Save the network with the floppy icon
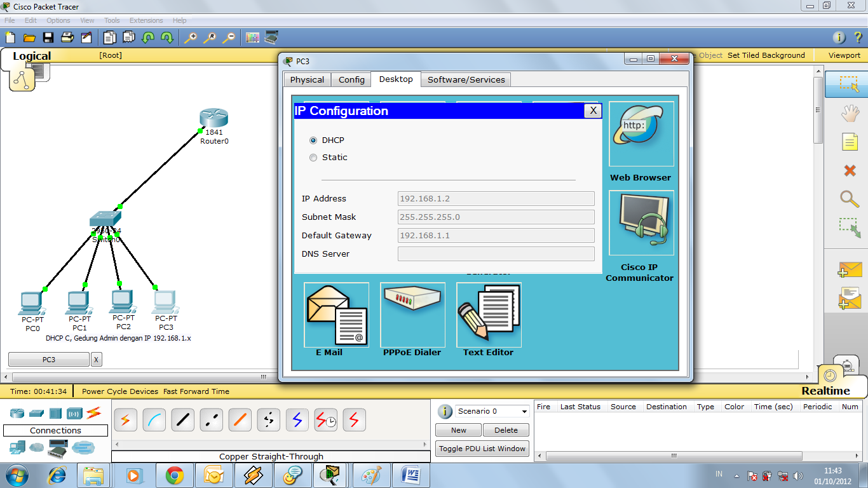 pos(48,37)
